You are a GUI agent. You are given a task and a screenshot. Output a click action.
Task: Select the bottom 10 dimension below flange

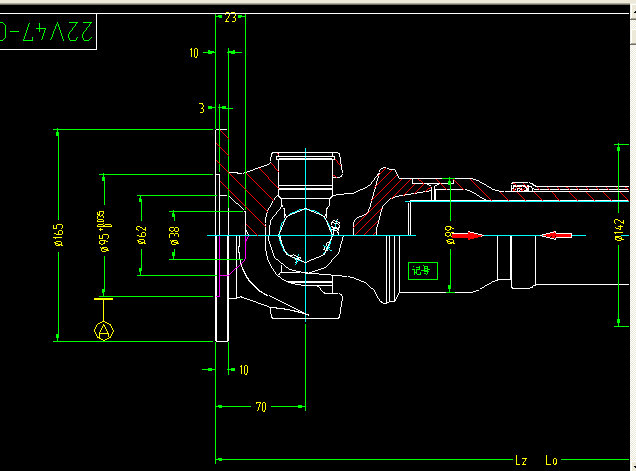click(243, 370)
